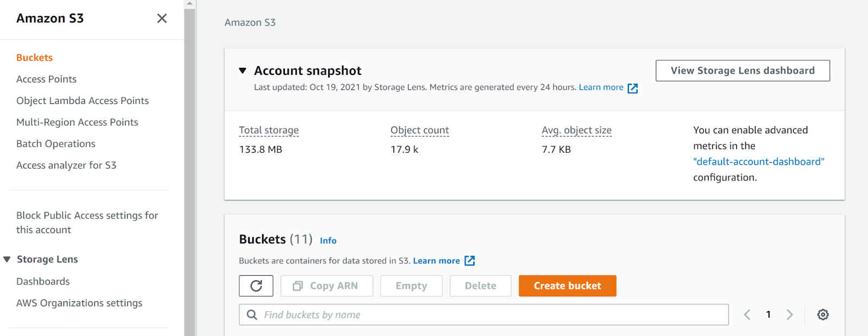The image size is (868, 336).
Task: Click external link icon beside Storage Lens Learn more
Action: click(633, 88)
